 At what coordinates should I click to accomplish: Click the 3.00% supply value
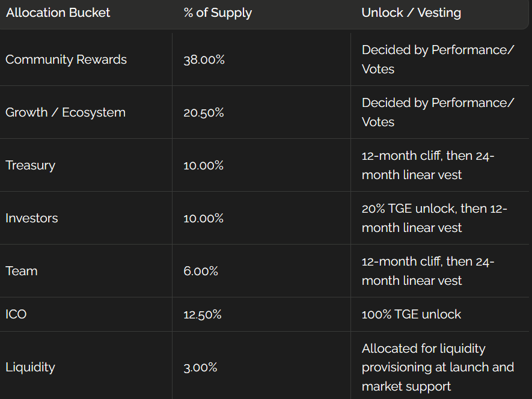200,367
